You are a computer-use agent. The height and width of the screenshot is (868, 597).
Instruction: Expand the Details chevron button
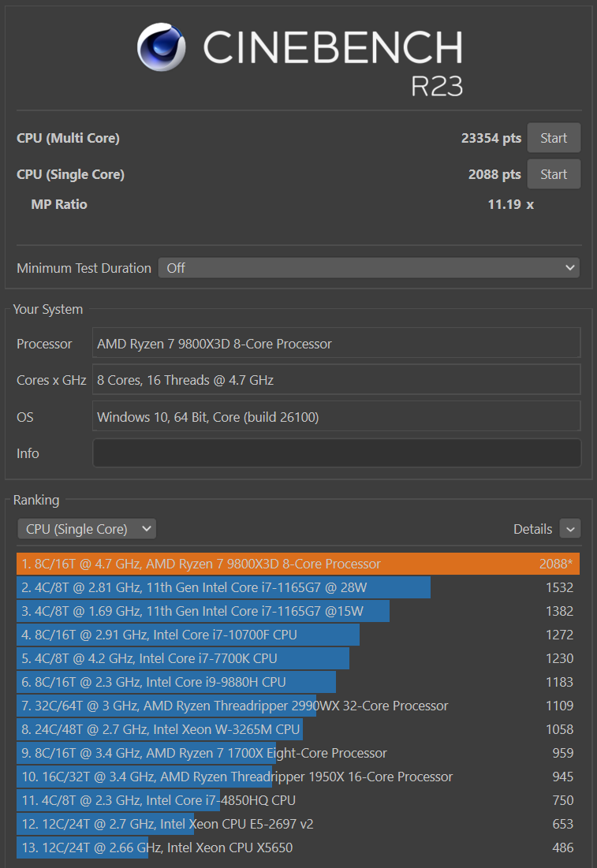coord(570,529)
